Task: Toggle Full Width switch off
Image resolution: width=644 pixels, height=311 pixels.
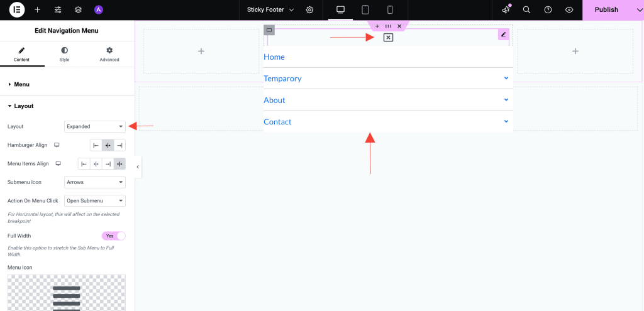Action: [114, 236]
